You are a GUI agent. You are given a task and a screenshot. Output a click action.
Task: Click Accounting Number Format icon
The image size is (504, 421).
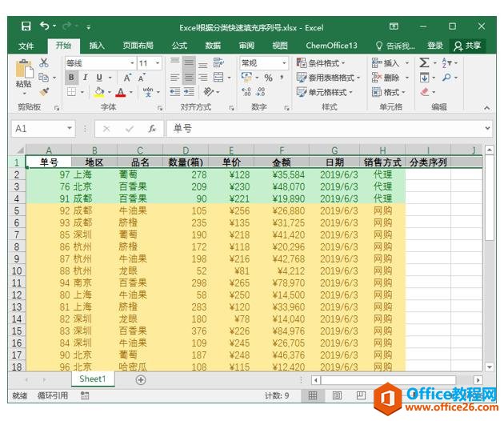point(246,77)
